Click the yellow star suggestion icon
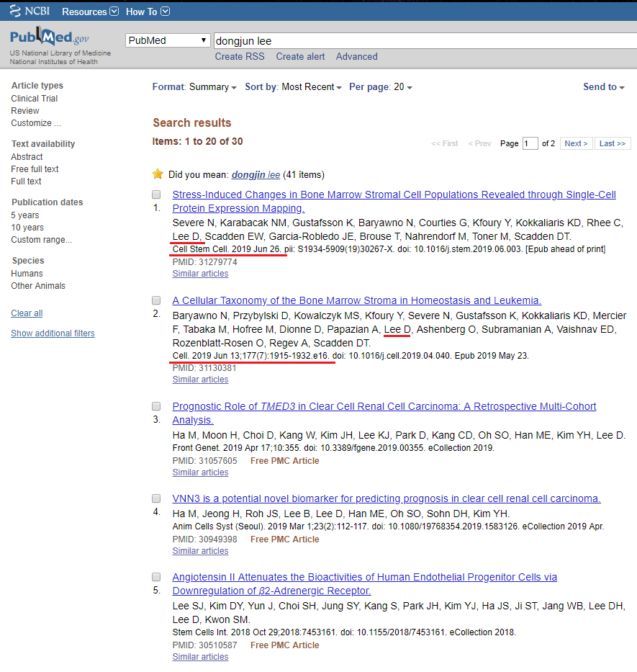This screenshot has height=672, width=637. tap(158, 174)
